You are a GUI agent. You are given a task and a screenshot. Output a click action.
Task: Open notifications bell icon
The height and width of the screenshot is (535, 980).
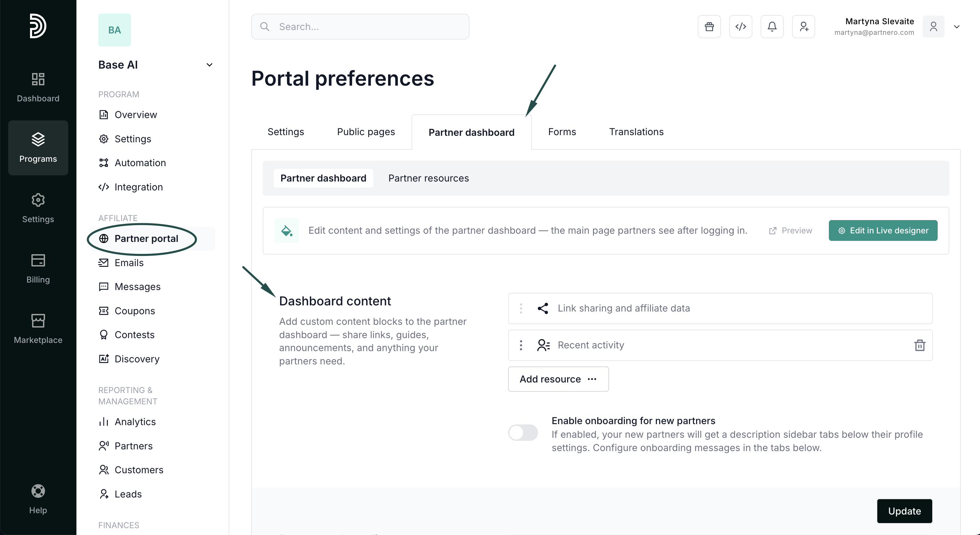click(x=772, y=27)
